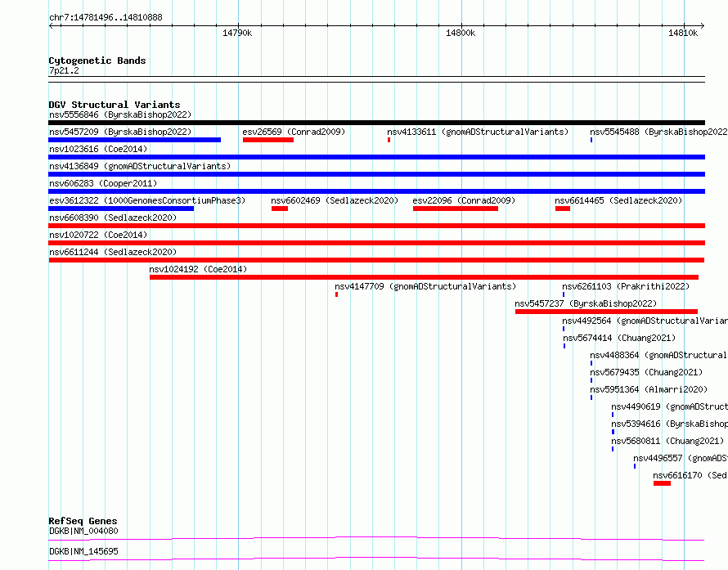
Task: Click the 14790k ruler tick label
Action: (x=237, y=33)
